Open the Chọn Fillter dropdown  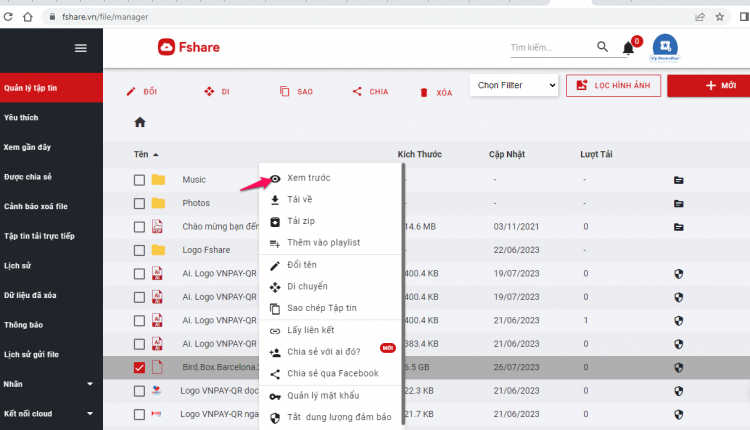(514, 85)
